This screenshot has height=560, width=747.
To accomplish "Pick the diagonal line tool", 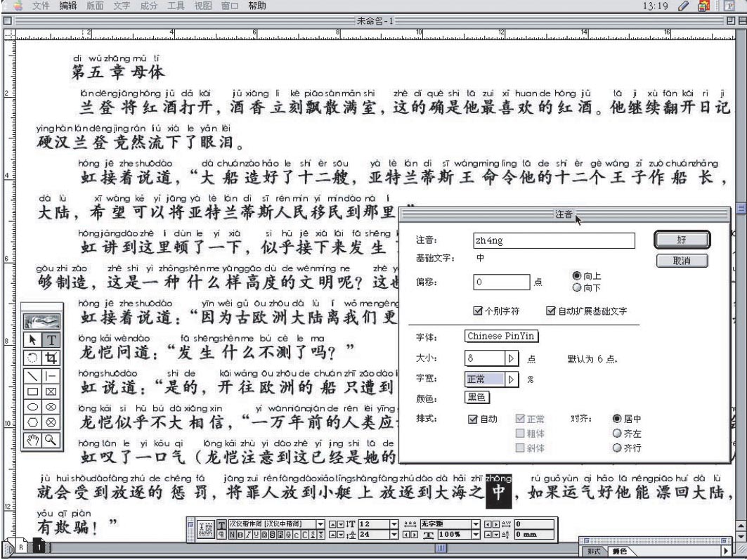I will click(x=32, y=377).
